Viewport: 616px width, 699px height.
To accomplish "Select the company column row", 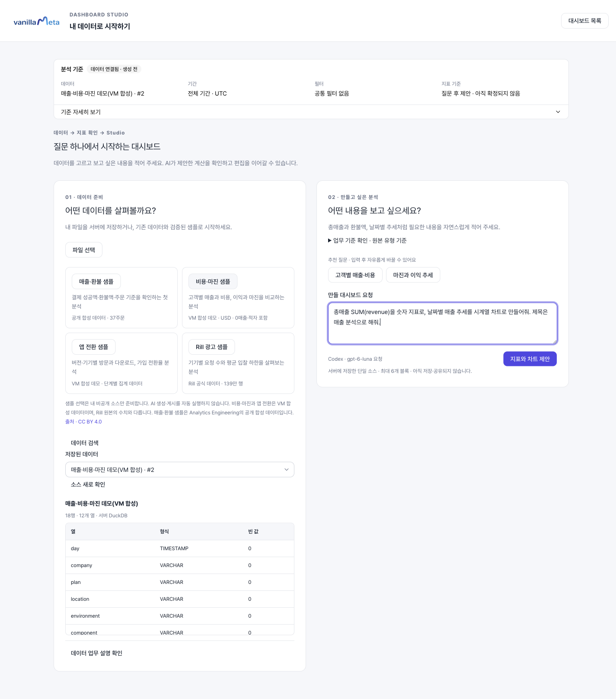I will click(x=180, y=565).
